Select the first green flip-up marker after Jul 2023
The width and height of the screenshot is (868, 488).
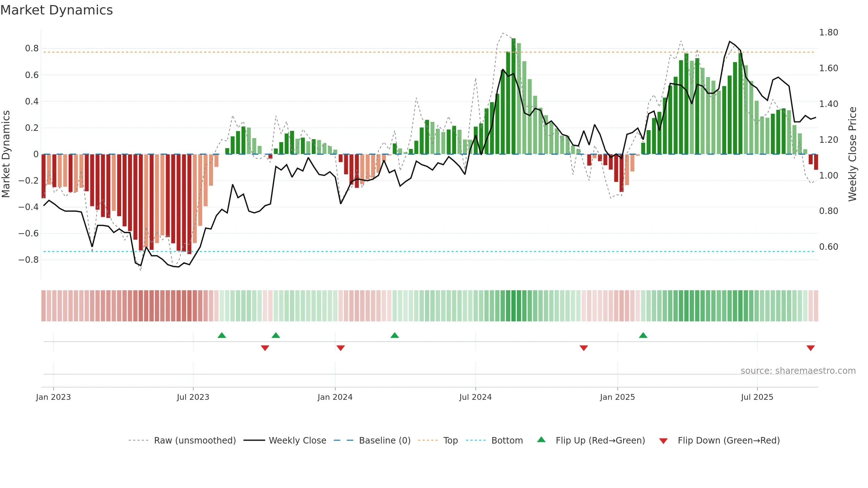point(222,335)
